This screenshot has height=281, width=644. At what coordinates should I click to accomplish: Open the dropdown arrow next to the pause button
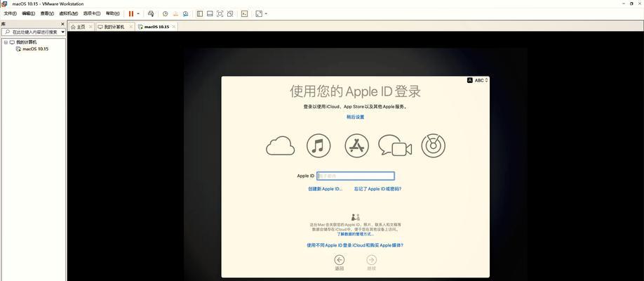pos(138,13)
